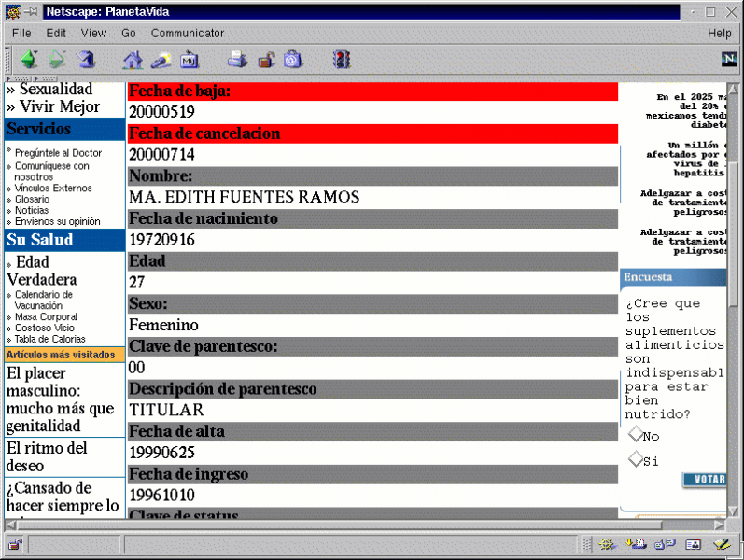Click the Netscape N logo icon
This screenshot has width=744, height=560.
729,59
